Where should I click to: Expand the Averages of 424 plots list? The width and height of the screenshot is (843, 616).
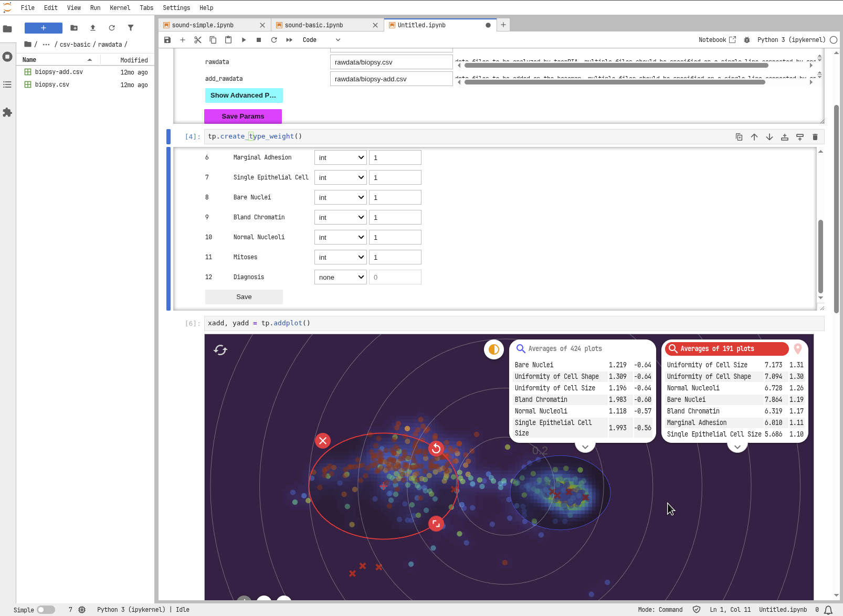coord(585,447)
